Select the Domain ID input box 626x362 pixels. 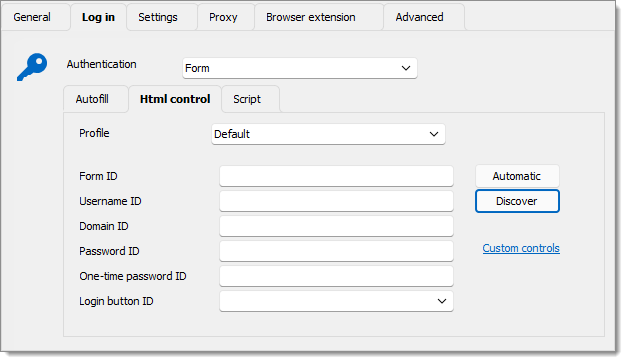click(x=336, y=226)
